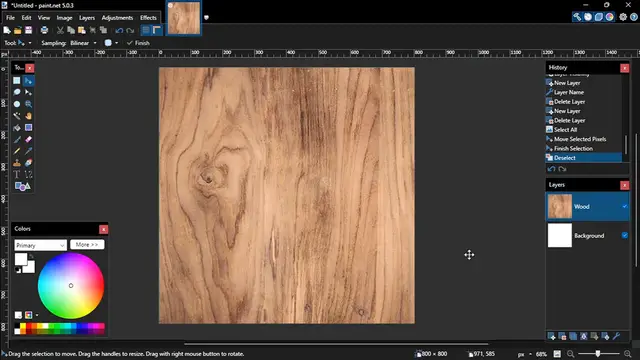The width and height of the screenshot is (640, 360).
Task: Click Delete Layer icon in Layers panel
Action: [x=562, y=336]
